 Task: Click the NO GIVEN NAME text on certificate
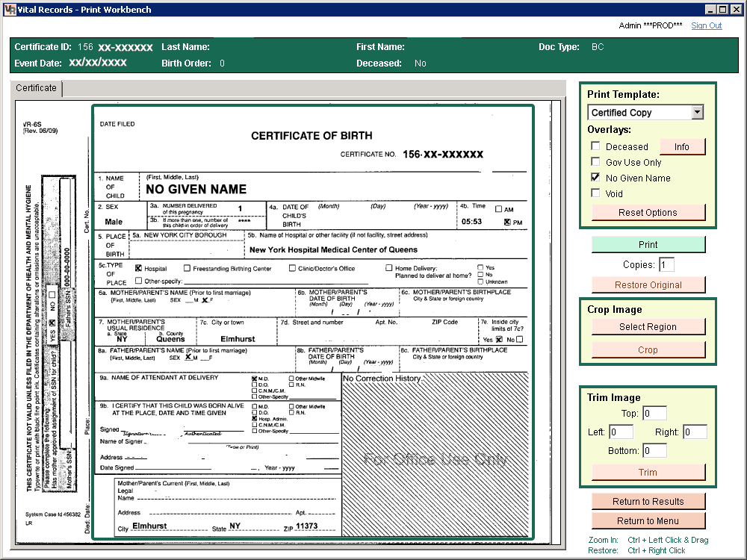(196, 190)
